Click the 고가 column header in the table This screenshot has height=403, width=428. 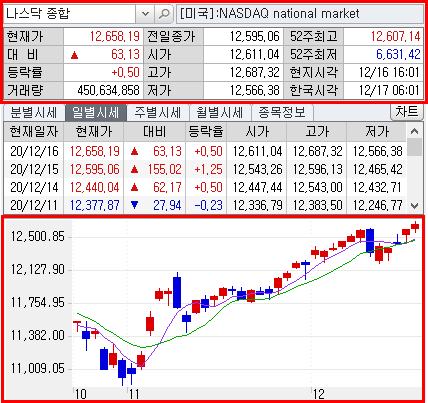coord(317,132)
